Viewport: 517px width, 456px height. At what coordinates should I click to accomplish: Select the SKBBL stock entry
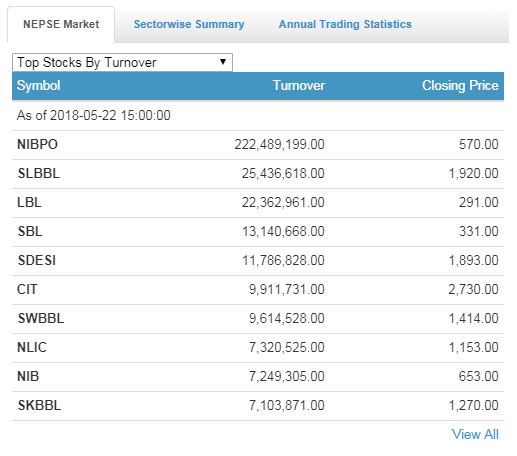[39, 405]
